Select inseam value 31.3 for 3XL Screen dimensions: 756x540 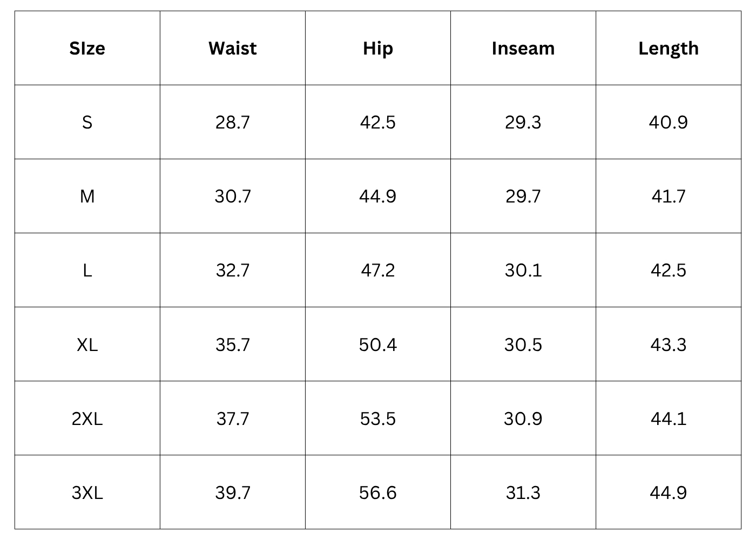point(523,492)
